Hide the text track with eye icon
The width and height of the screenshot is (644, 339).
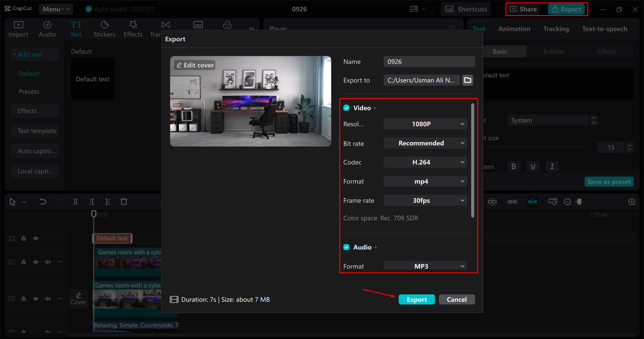36,238
